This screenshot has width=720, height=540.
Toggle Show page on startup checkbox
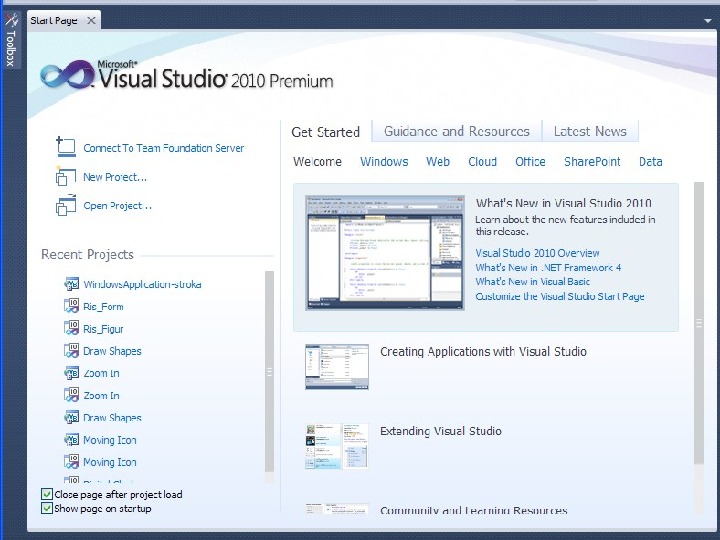pyautogui.click(x=47, y=508)
